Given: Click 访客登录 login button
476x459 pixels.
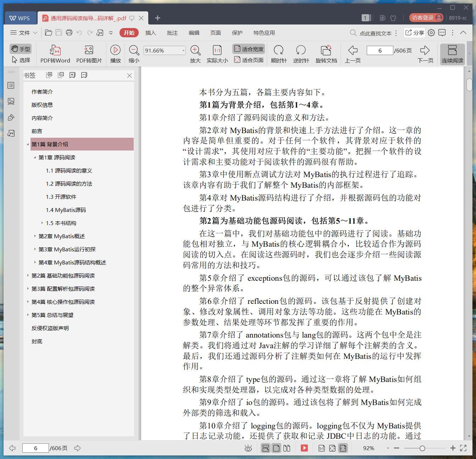Looking at the screenshot, I should (x=426, y=17).
